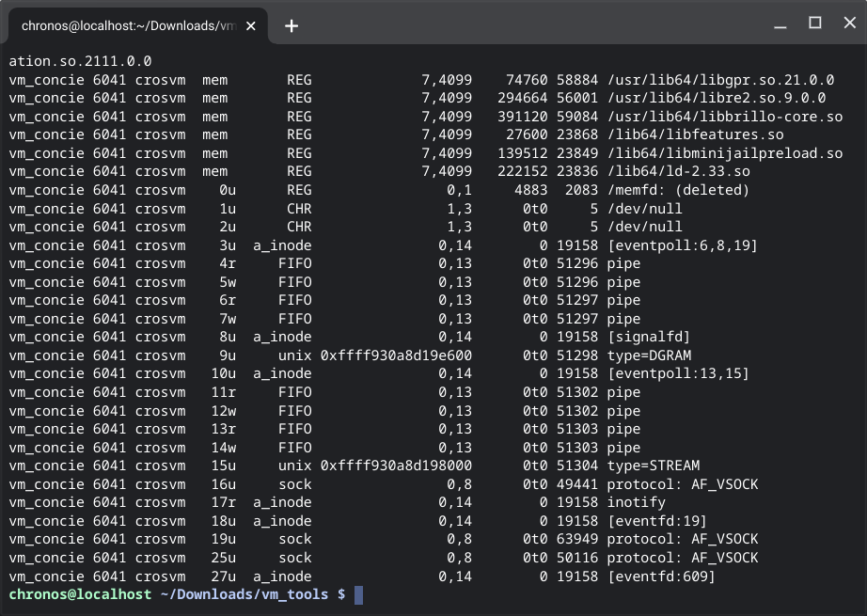Screen dimensions: 867x616
Task: Click the type=DGRAM entry
Action: click(649, 355)
